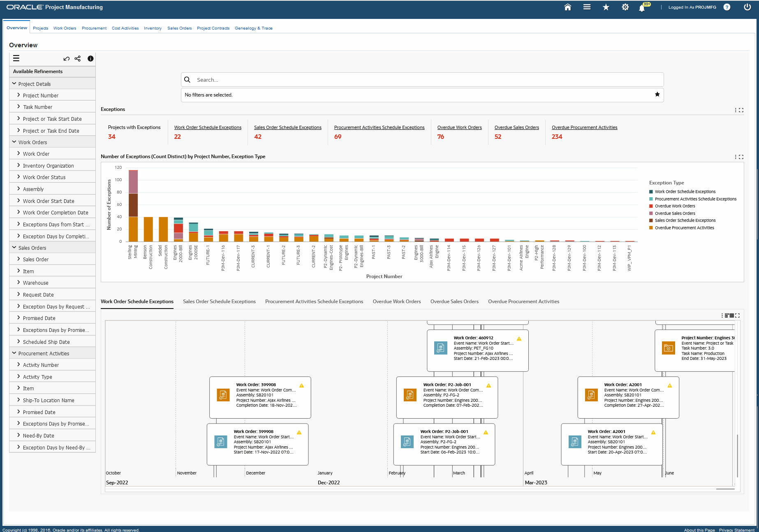
Task: Expand Work Order Status refinement
Action: pyautogui.click(x=19, y=177)
